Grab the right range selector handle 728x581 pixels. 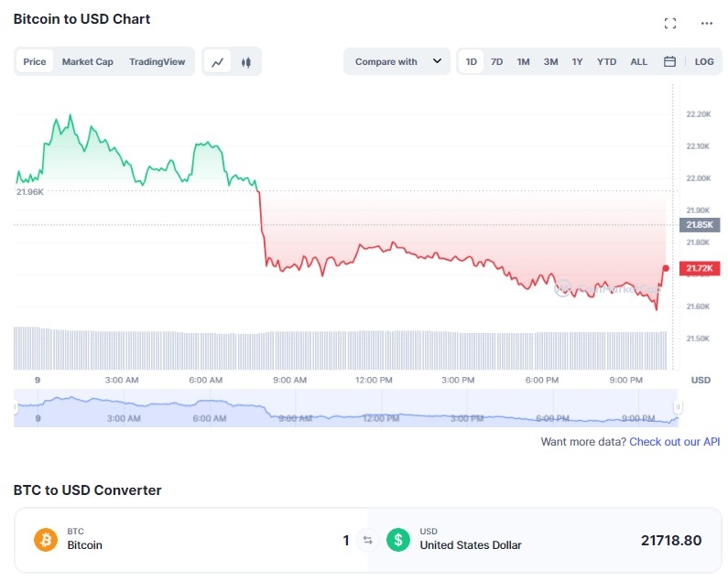(x=678, y=407)
